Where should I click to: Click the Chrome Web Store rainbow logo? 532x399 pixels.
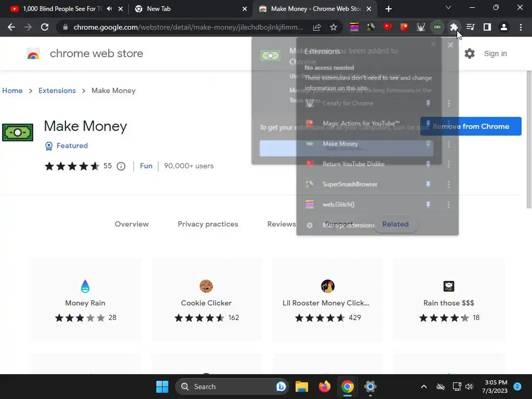pyautogui.click(x=33, y=54)
